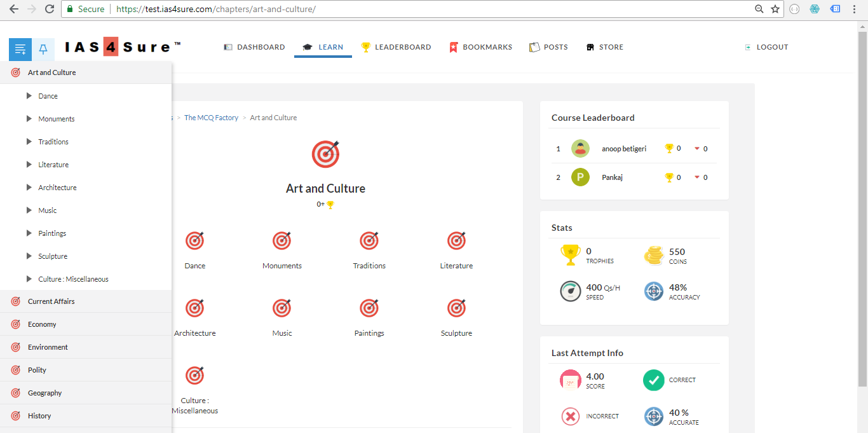868x433 pixels.
Task: Open the Dance topic target icon
Action: pos(194,241)
